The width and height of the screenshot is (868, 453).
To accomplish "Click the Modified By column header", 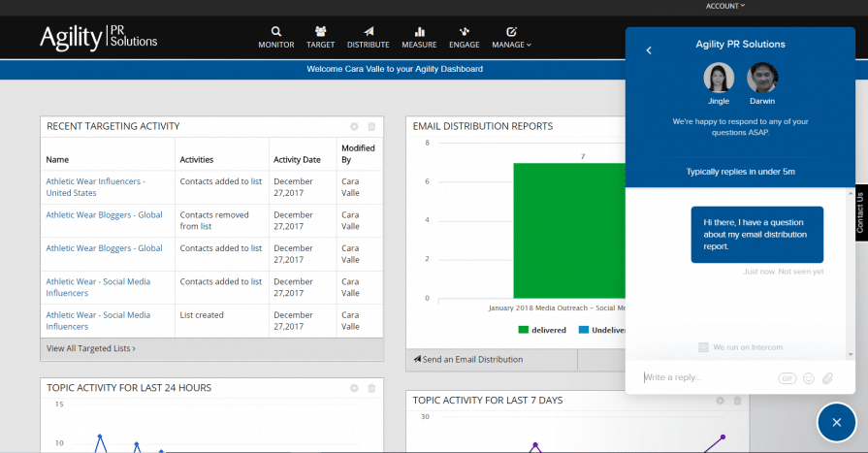I will 358,154.
